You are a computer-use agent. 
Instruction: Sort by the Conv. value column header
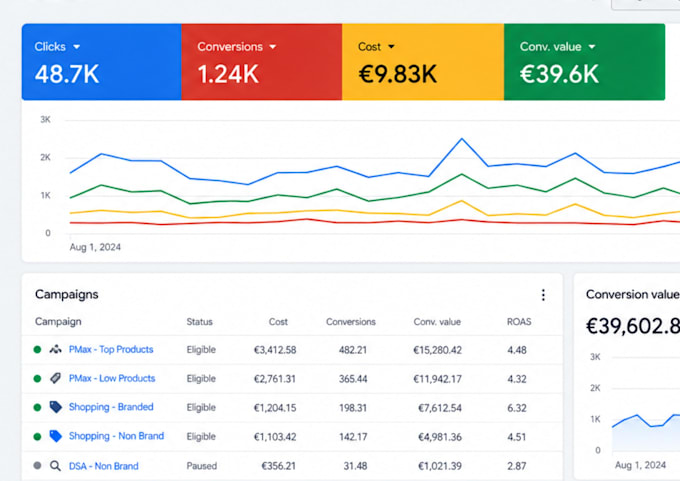[x=437, y=322]
